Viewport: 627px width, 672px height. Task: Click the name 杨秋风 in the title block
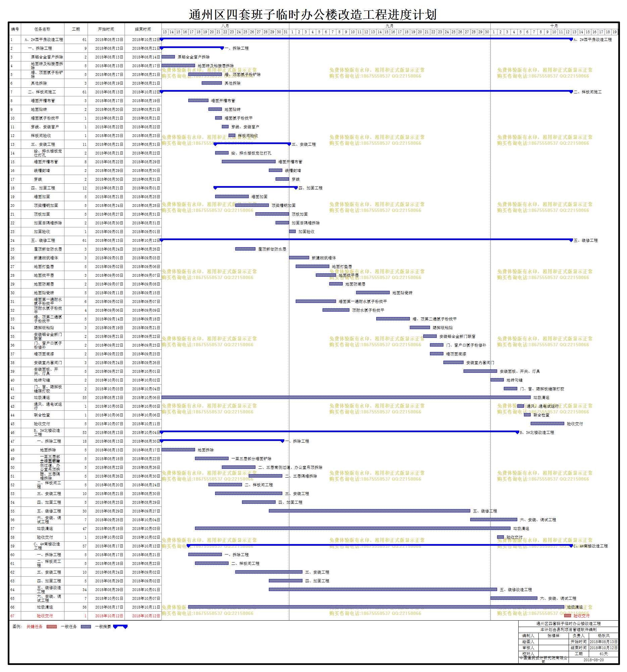coord(604,635)
